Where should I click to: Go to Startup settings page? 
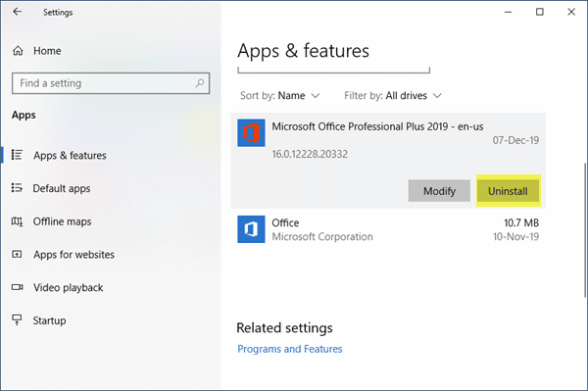(49, 320)
